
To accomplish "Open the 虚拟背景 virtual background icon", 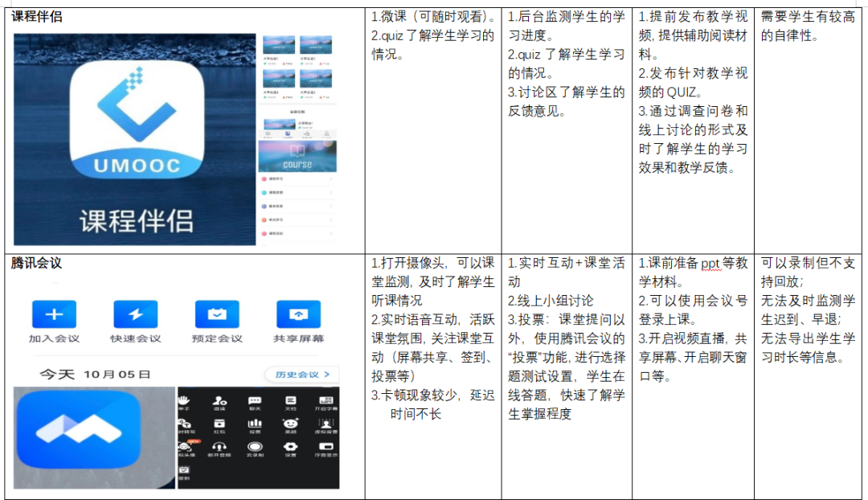I will coord(326,424).
